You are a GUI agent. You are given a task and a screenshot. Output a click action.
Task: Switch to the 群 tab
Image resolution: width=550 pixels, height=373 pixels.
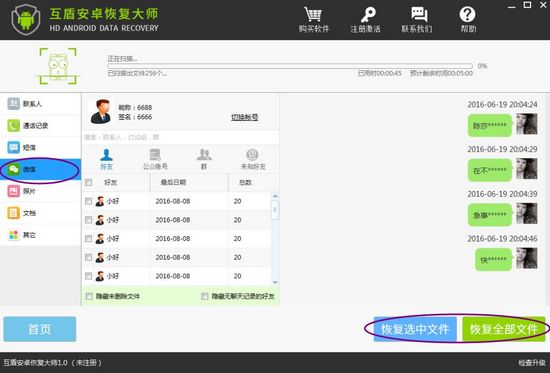204,159
